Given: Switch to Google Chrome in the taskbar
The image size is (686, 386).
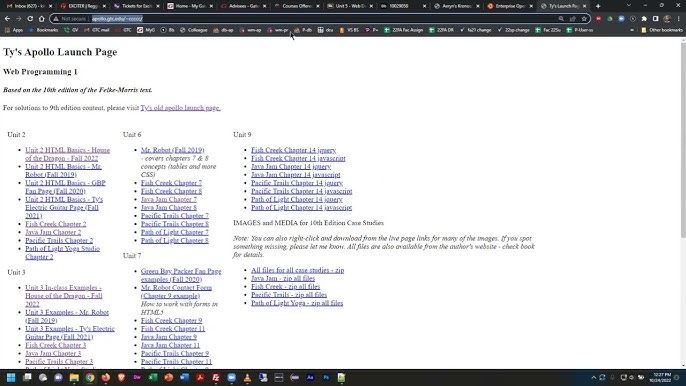Looking at the screenshot, I should click(x=90, y=377).
